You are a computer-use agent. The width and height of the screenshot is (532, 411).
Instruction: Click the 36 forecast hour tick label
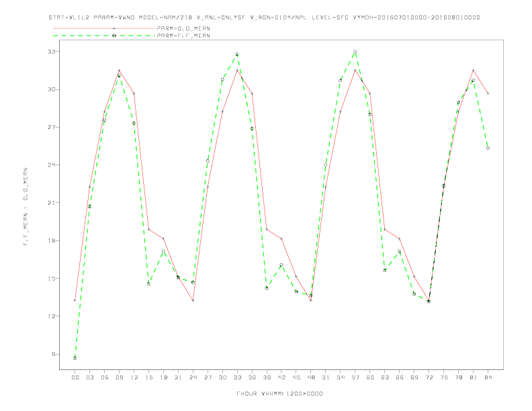252,377
